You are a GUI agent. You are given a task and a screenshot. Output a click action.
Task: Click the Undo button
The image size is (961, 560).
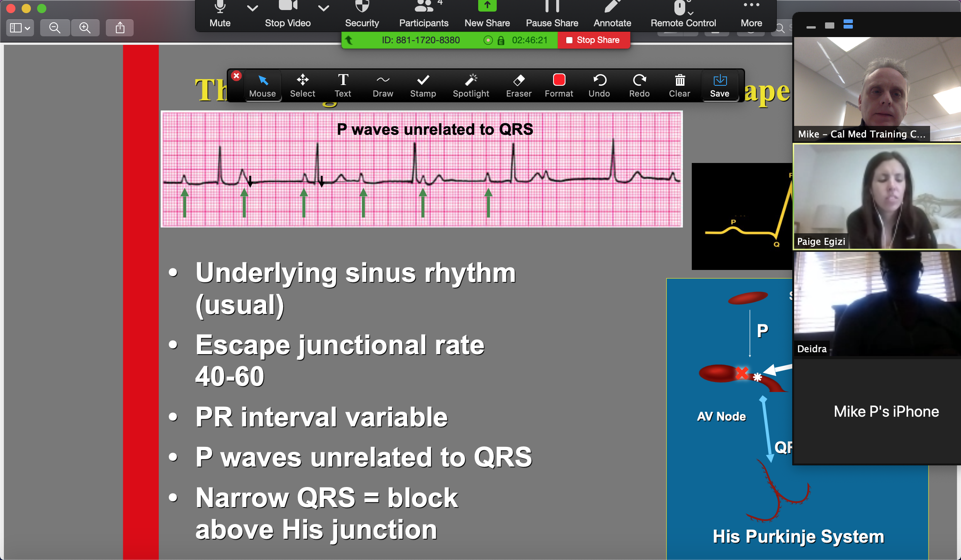tap(598, 85)
